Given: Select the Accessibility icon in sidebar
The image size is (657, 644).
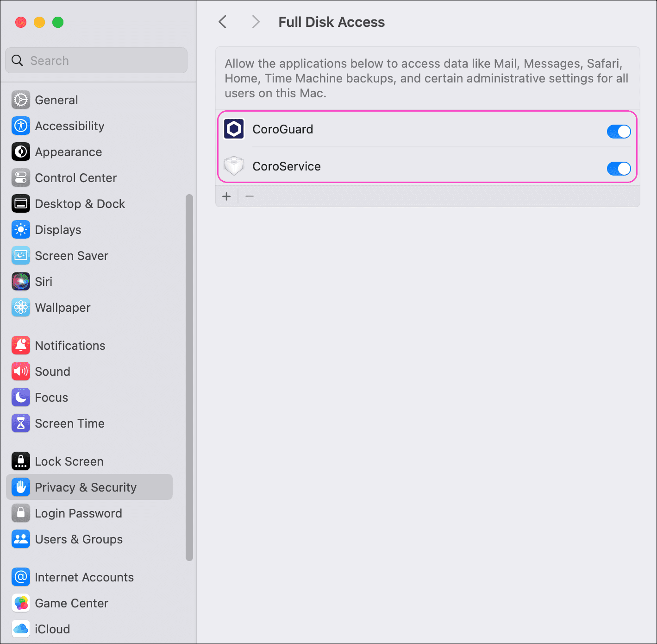Looking at the screenshot, I should pos(20,126).
